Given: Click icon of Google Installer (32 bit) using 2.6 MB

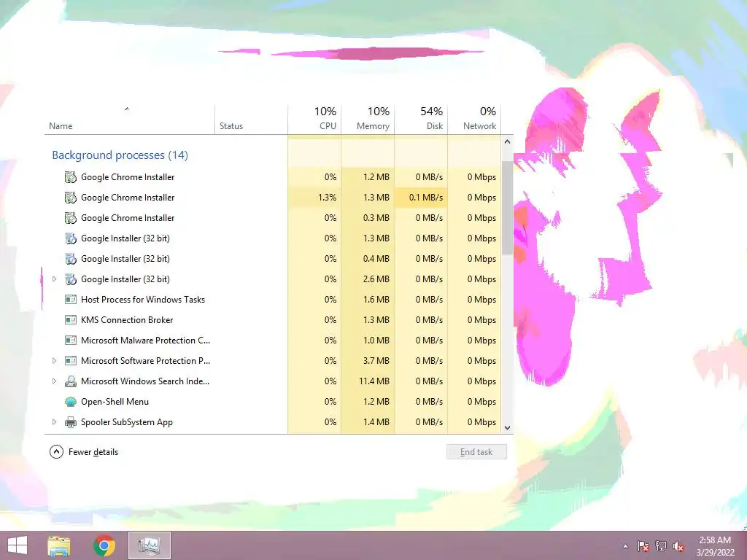Looking at the screenshot, I should (71, 279).
